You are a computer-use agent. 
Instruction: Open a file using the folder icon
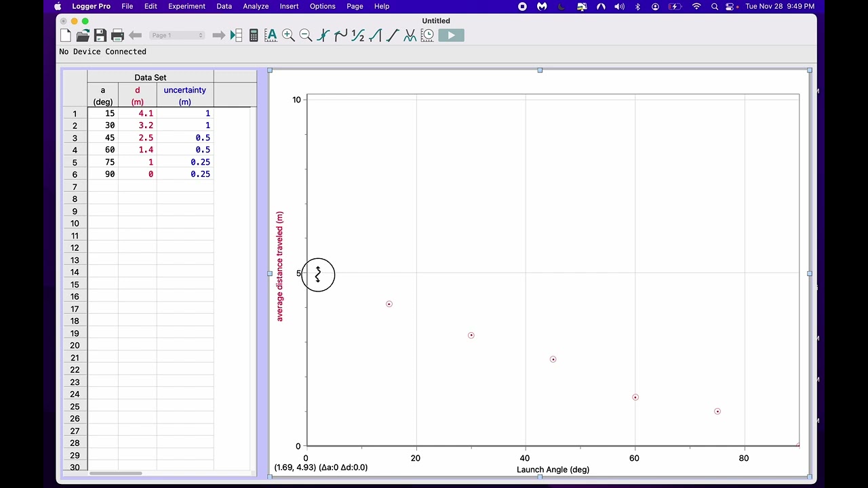83,35
